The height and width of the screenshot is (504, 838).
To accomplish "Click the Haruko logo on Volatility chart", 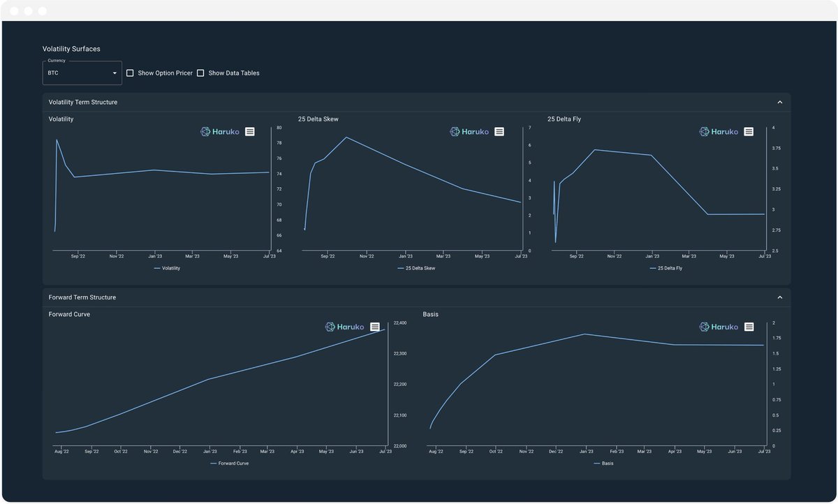I will coord(219,131).
